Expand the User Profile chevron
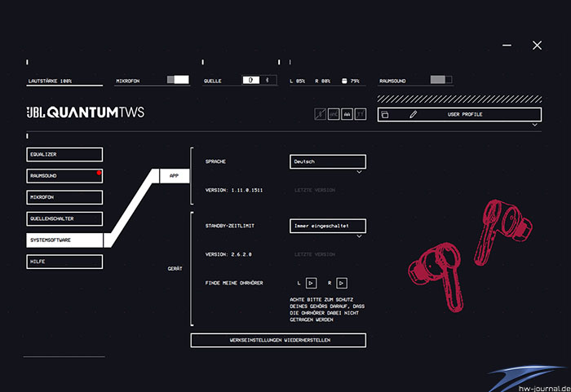Viewport: 571px width, 392px height. (x=535, y=126)
